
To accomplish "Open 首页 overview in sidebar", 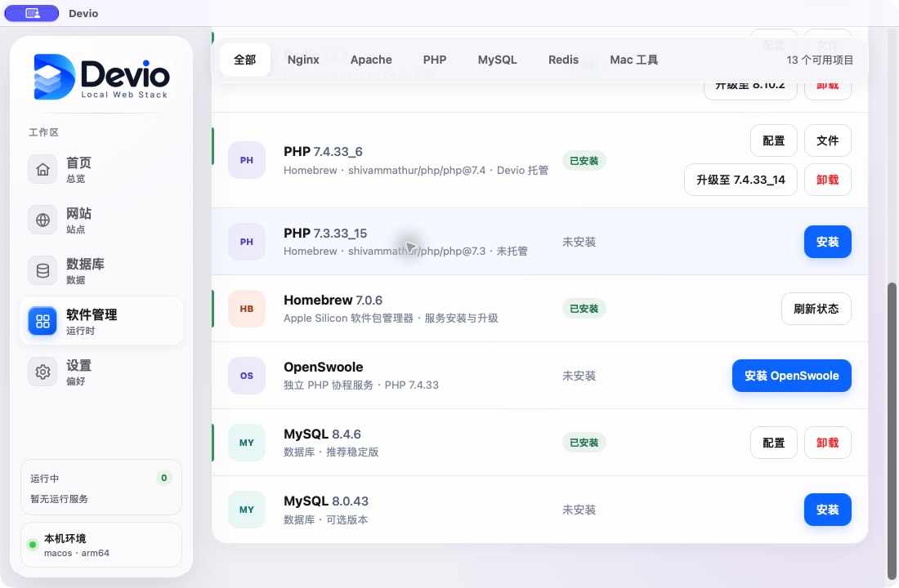I will [101, 170].
